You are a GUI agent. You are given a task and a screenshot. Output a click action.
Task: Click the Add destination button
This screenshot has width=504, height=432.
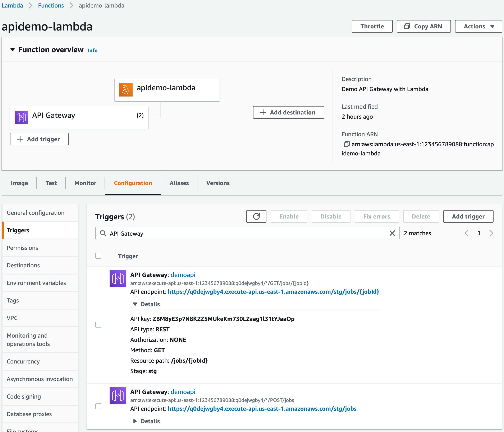click(288, 112)
